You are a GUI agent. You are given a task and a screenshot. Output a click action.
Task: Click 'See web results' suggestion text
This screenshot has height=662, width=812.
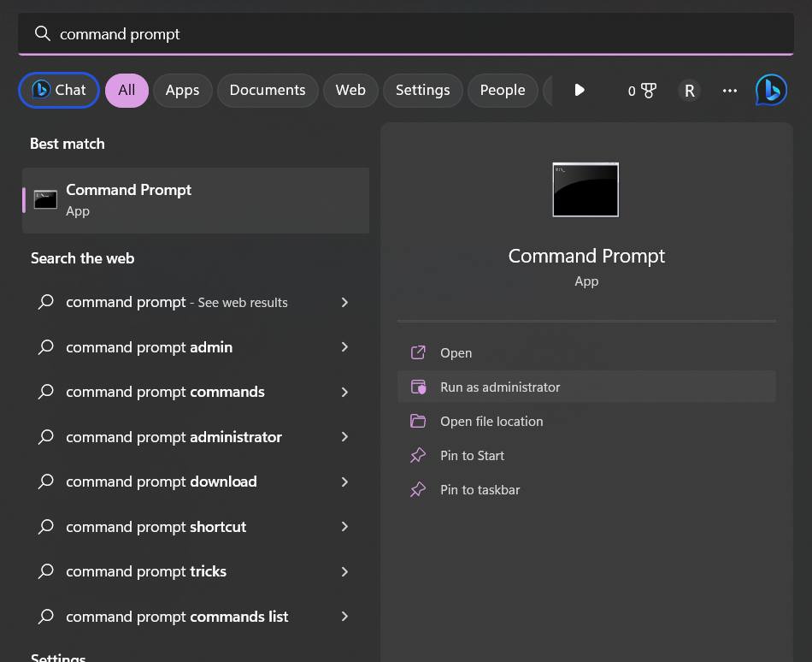(x=243, y=303)
